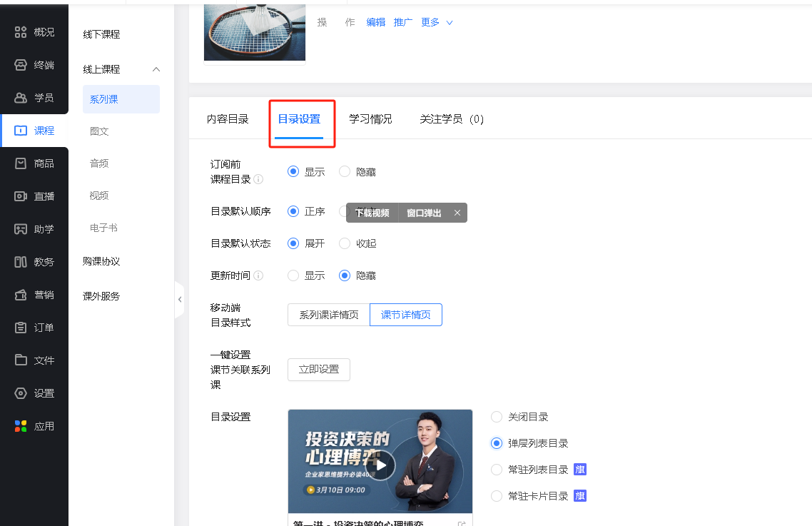
Task: Click the 立即设置 button
Action: (319, 370)
